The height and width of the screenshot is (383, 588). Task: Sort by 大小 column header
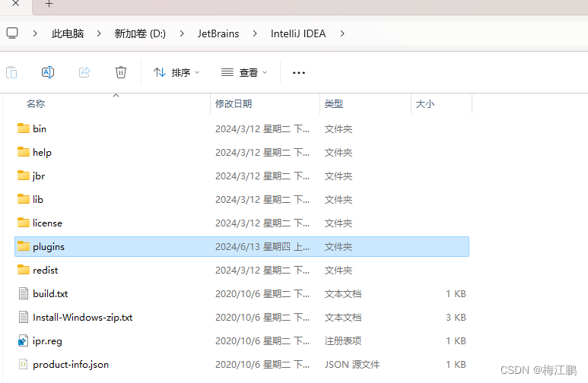425,104
